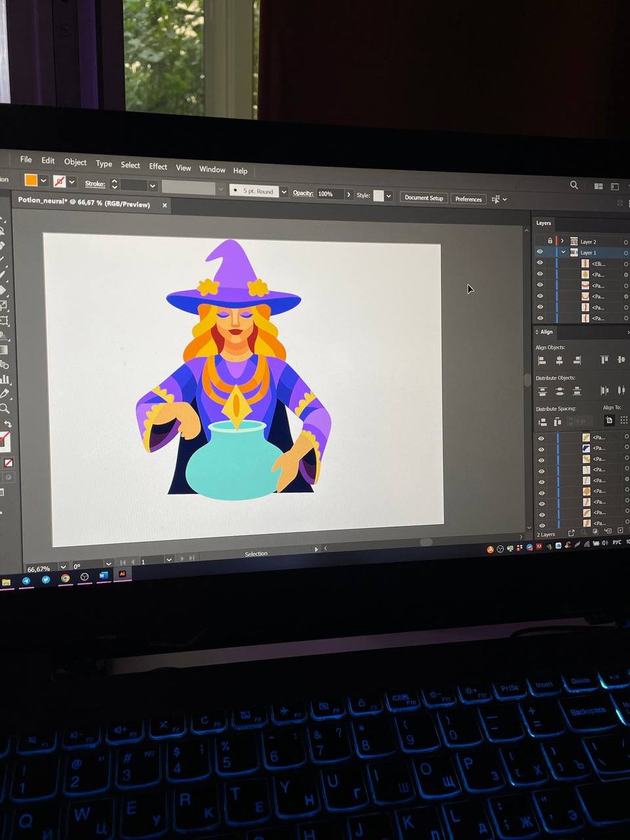Collapse Layer 1 with its arrow
The image size is (630, 840).
coord(563,252)
